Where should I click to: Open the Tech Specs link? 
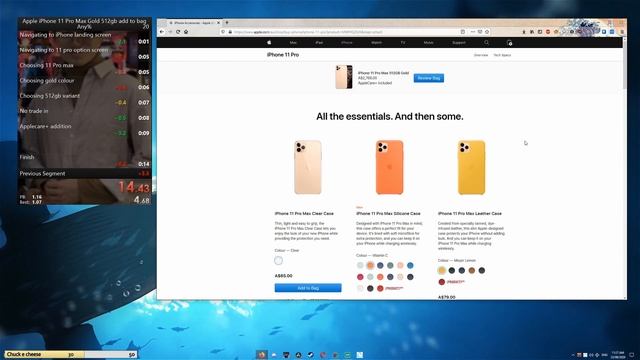pyautogui.click(x=502, y=55)
